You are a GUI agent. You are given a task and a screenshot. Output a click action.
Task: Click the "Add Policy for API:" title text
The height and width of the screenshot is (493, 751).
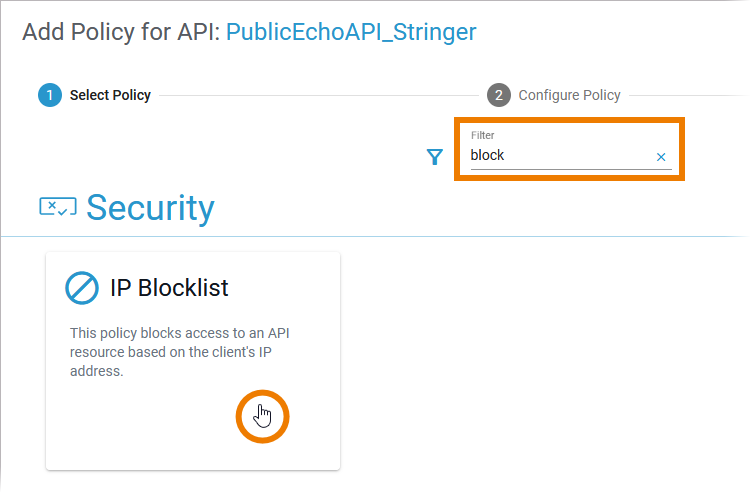pyautogui.click(x=120, y=32)
